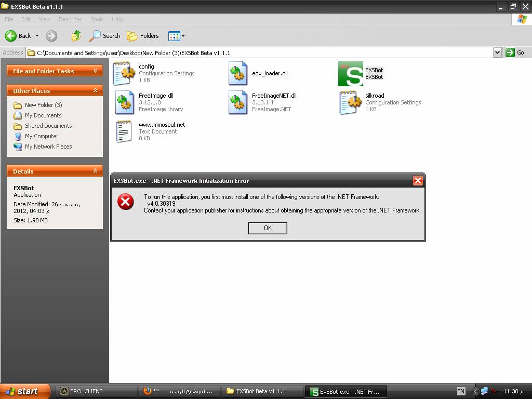The height and width of the screenshot is (399, 532).
Task: Open My Computer link
Action: [x=42, y=137]
